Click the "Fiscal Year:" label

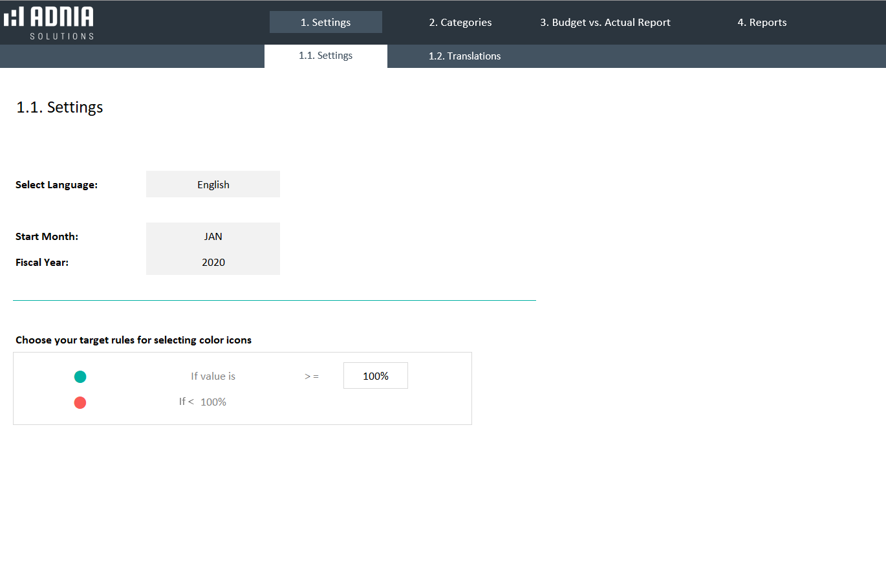42,263
